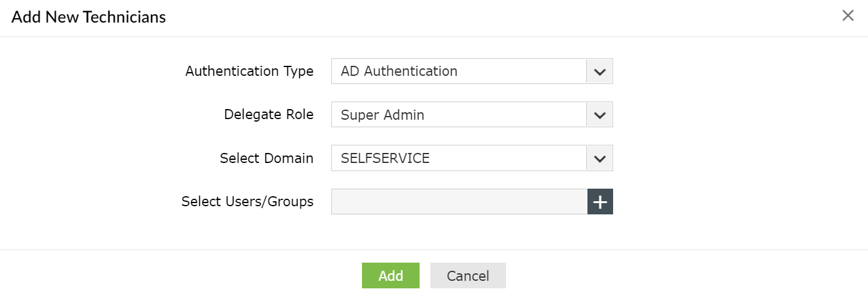Click the Select Domain label
The image size is (868, 299).
[x=266, y=159]
